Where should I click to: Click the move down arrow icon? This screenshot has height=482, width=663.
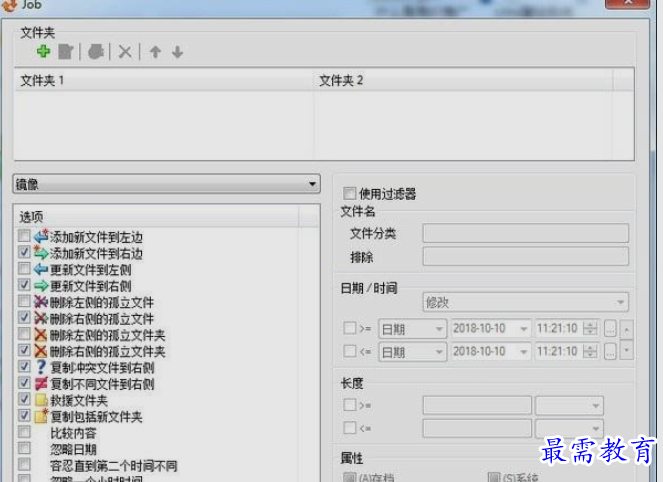click(178, 52)
